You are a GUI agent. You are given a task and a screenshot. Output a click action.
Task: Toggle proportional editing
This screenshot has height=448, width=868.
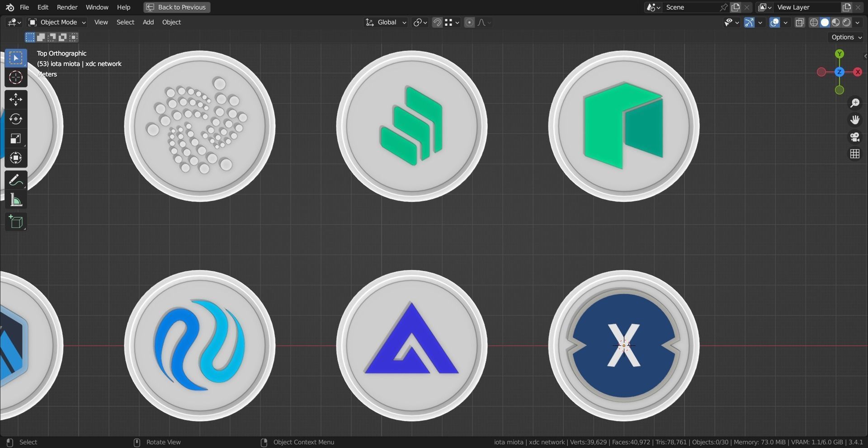click(x=469, y=22)
